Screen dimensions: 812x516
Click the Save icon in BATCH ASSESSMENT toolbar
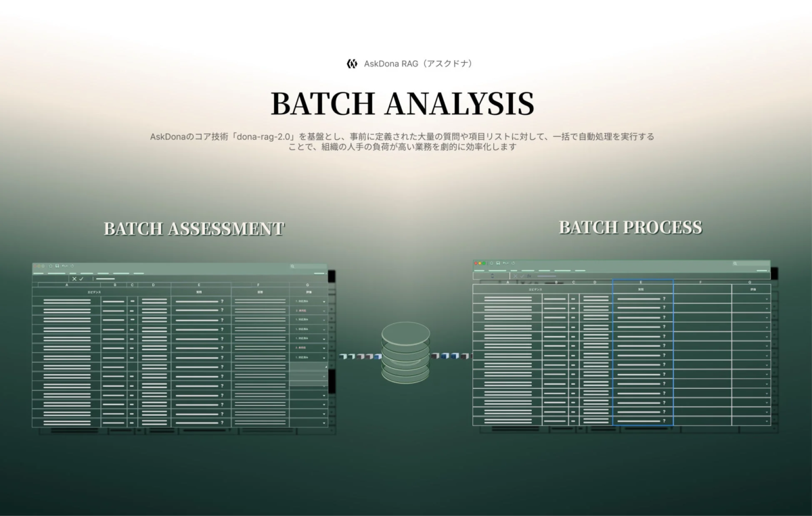click(x=57, y=264)
